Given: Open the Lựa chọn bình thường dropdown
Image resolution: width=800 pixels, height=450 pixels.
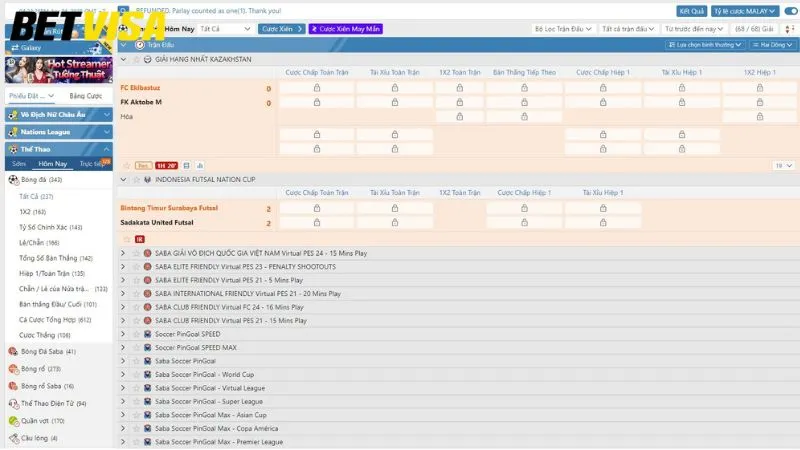Looking at the screenshot, I should tap(705, 45).
